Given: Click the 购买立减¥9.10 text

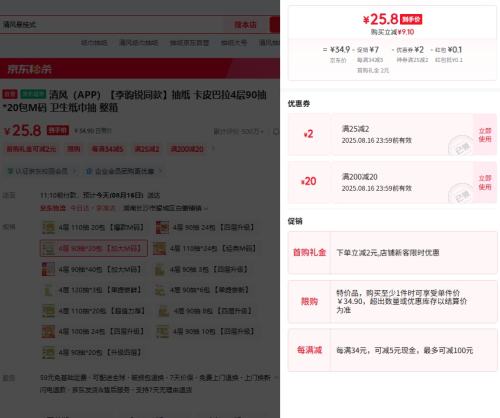Looking at the screenshot, I should tap(392, 32).
